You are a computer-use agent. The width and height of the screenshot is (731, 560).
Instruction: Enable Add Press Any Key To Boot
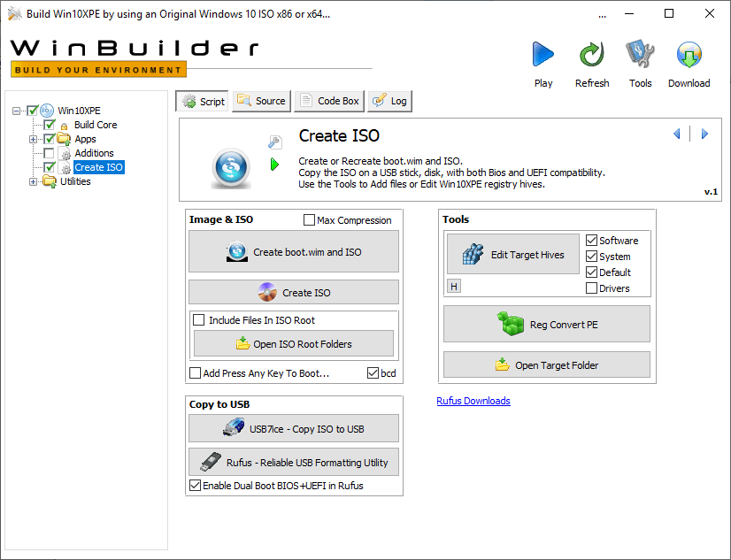pyautogui.click(x=196, y=373)
